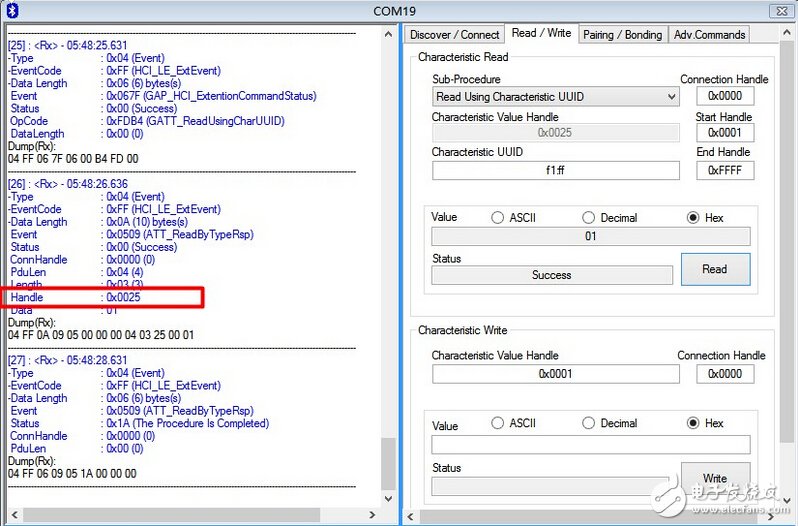Click the Start Handle field

[725, 133]
